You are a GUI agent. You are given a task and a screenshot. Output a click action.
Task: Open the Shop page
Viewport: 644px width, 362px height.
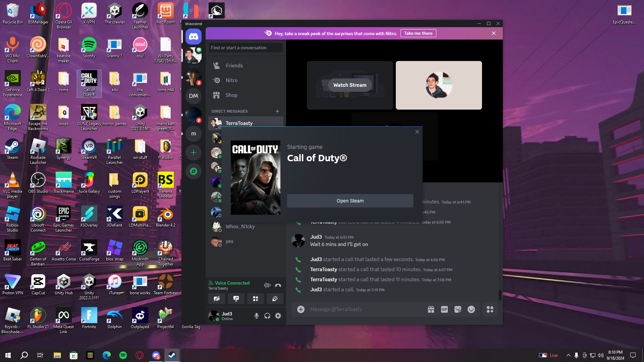click(x=231, y=95)
